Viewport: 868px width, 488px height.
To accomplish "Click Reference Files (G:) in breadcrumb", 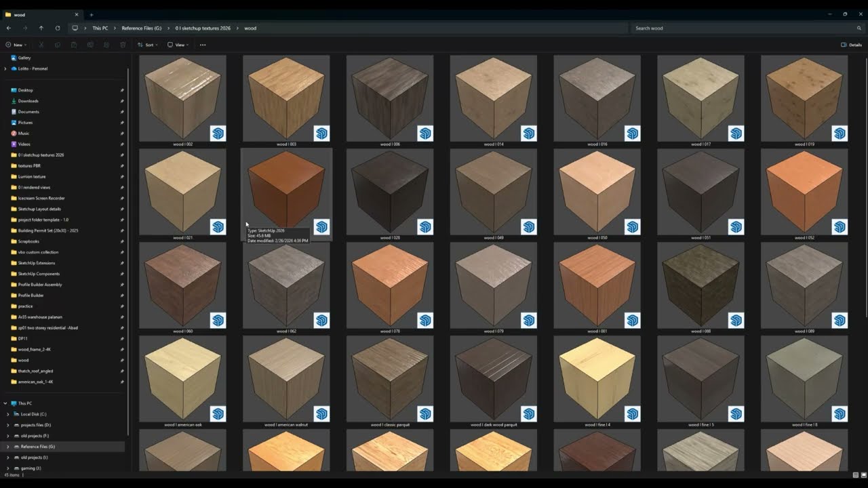I will click(142, 28).
